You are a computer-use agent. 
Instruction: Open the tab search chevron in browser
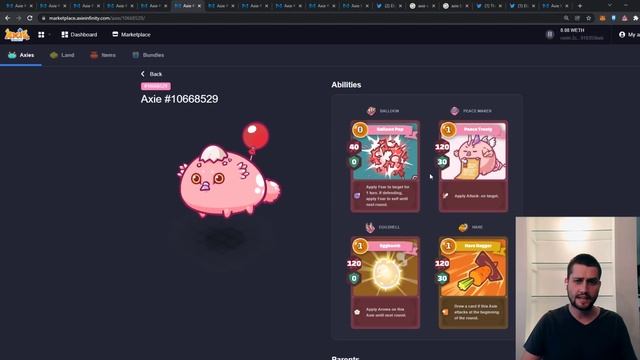(610, 5)
